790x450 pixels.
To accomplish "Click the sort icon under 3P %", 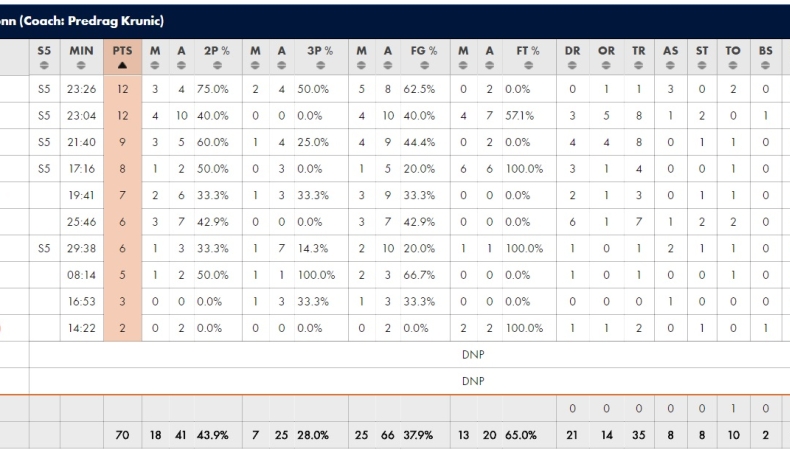I will click(x=318, y=65).
